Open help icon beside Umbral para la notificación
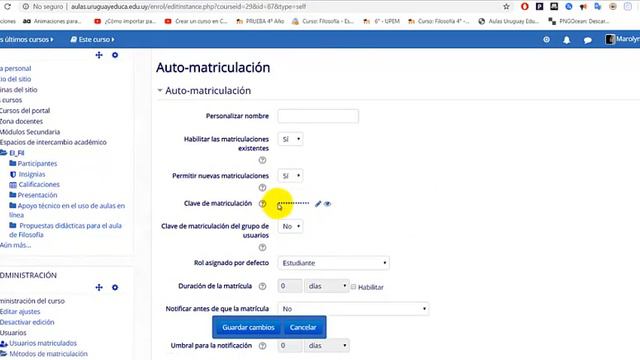 pyautogui.click(x=262, y=346)
